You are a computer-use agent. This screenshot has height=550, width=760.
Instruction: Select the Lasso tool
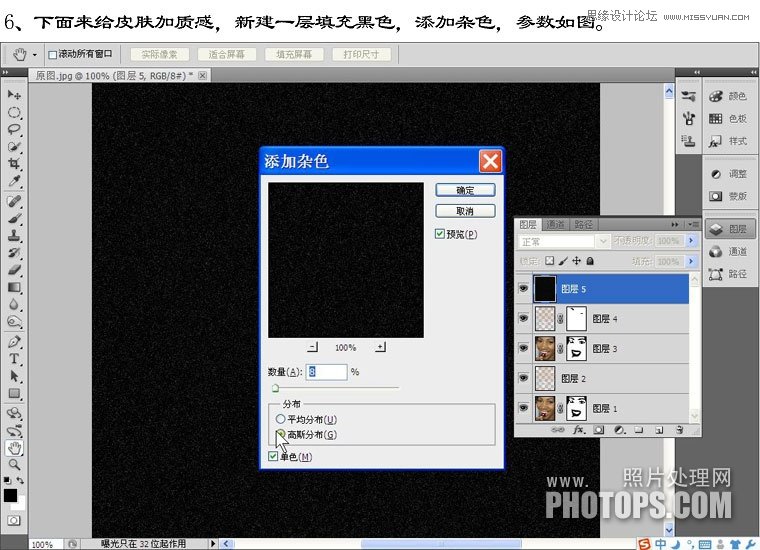click(14, 129)
